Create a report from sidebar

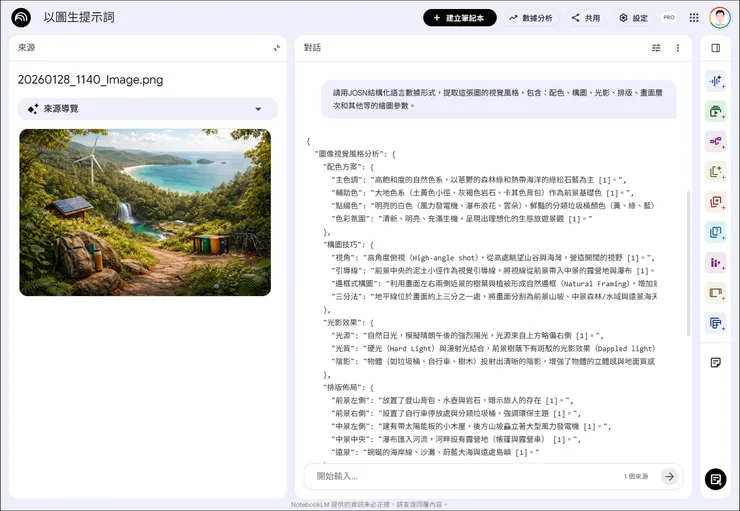715,172
